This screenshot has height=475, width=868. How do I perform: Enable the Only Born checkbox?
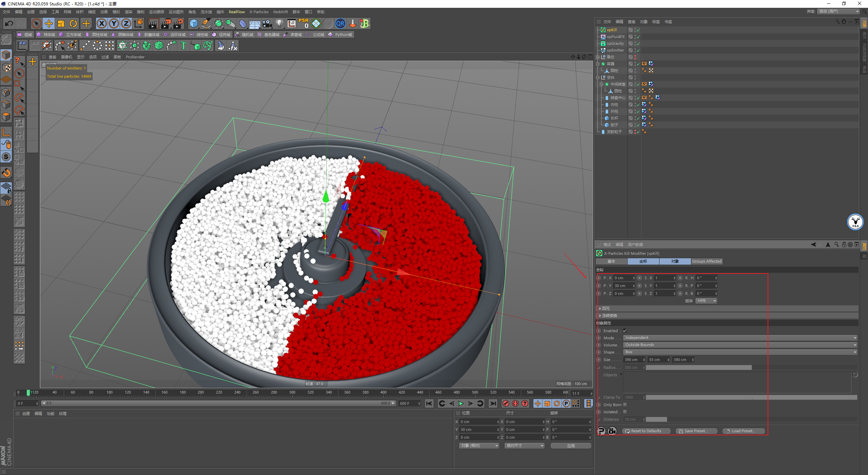pos(625,404)
